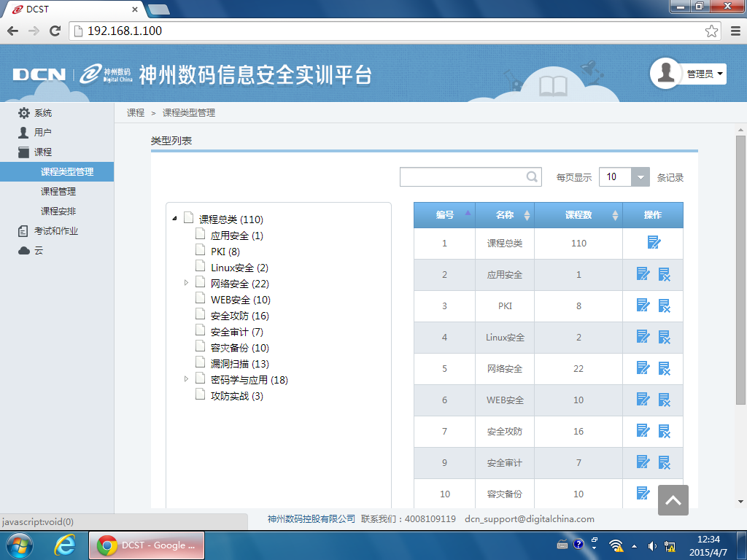This screenshot has width=747, height=560.
Task: Click the administrator avatar icon
Action: pos(665,74)
